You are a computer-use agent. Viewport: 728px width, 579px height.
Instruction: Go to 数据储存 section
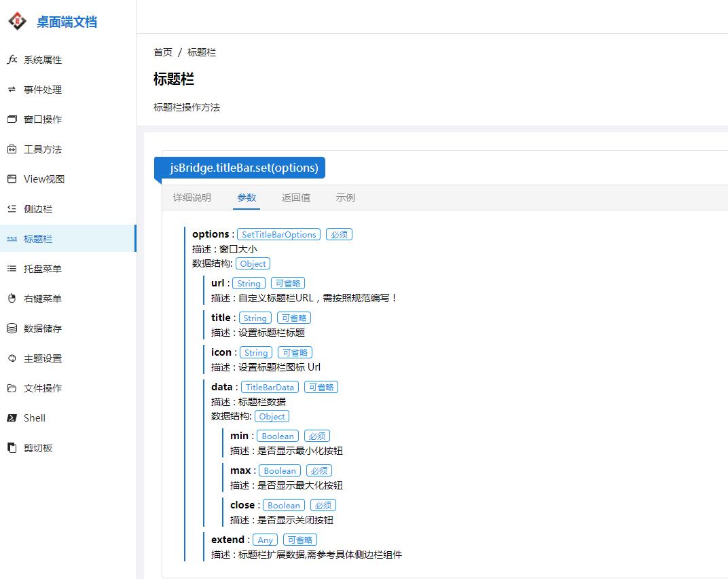(68, 329)
